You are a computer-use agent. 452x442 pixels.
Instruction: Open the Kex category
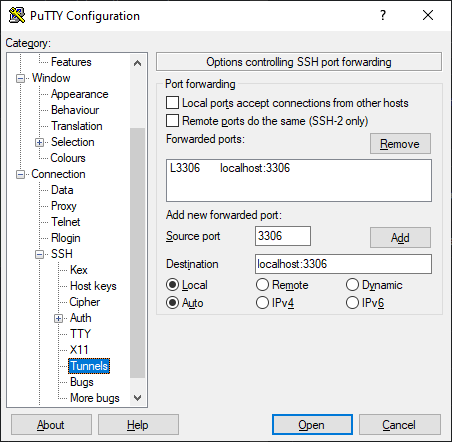pyautogui.click(x=79, y=270)
